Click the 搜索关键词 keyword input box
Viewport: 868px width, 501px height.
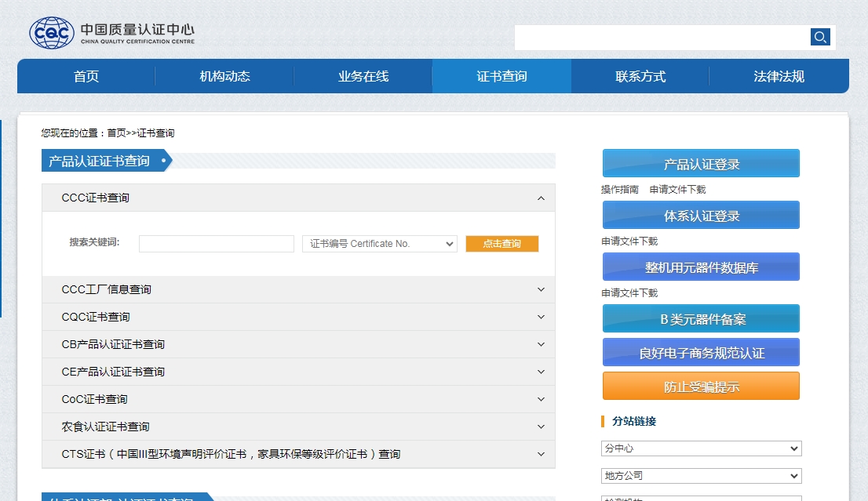(216, 243)
